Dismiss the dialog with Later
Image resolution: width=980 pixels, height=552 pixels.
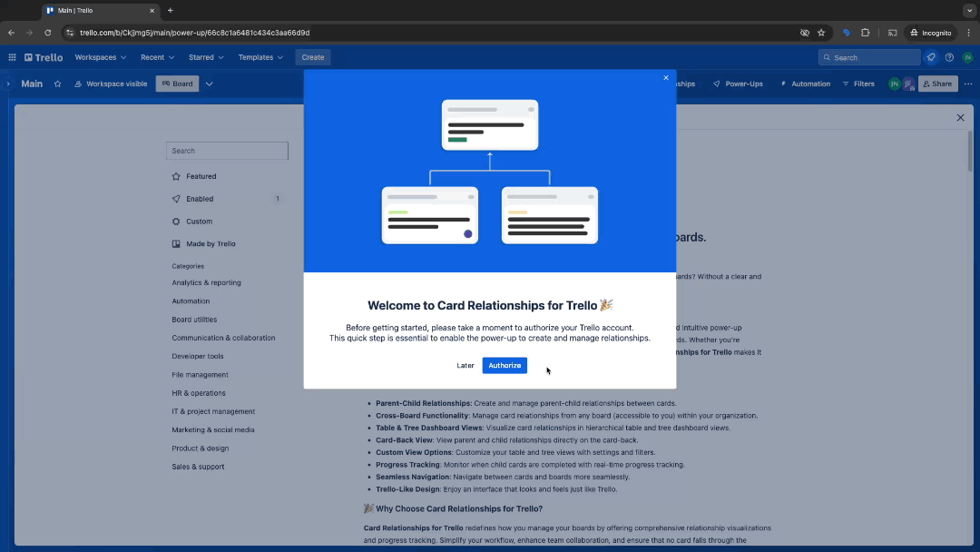[465, 365]
